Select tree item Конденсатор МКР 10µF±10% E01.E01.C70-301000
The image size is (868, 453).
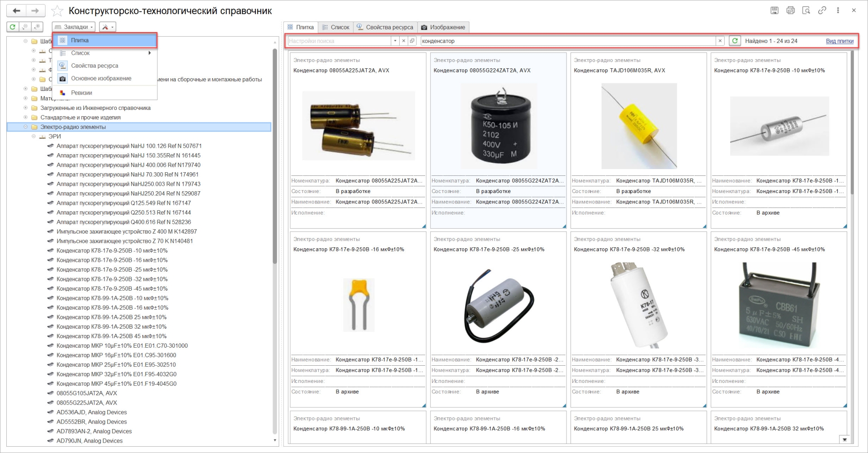[x=122, y=346]
